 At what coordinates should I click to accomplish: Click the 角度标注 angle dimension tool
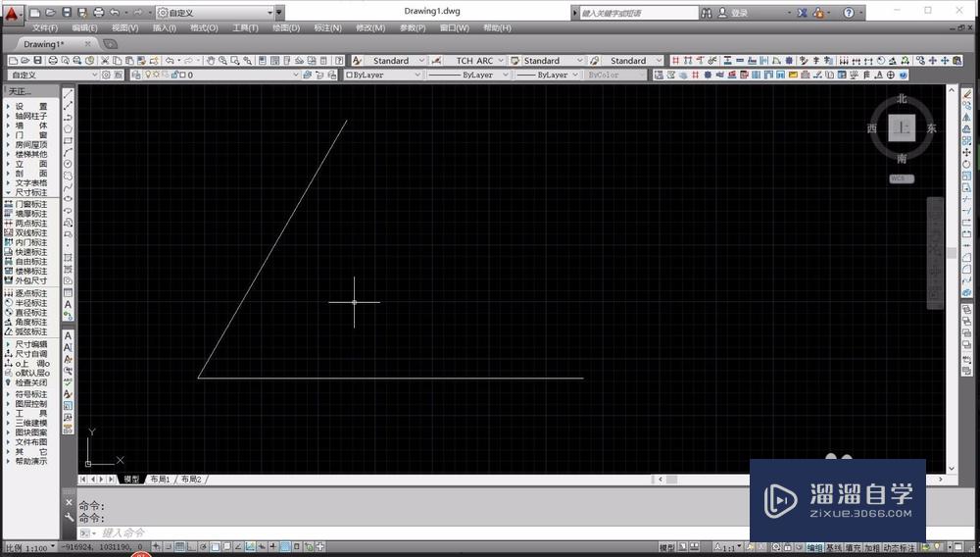click(25, 322)
